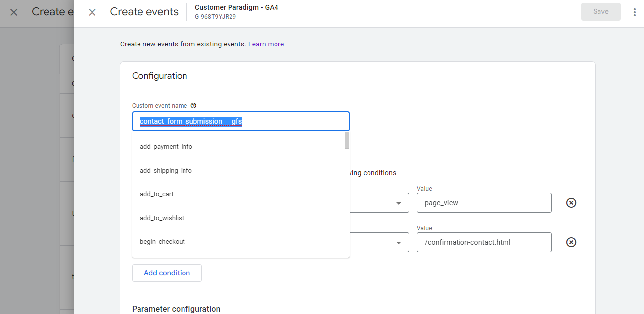This screenshot has width=644, height=314.
Task: Expand the operator dropdown for page_view condition
Action: click(x=398, y=203)
